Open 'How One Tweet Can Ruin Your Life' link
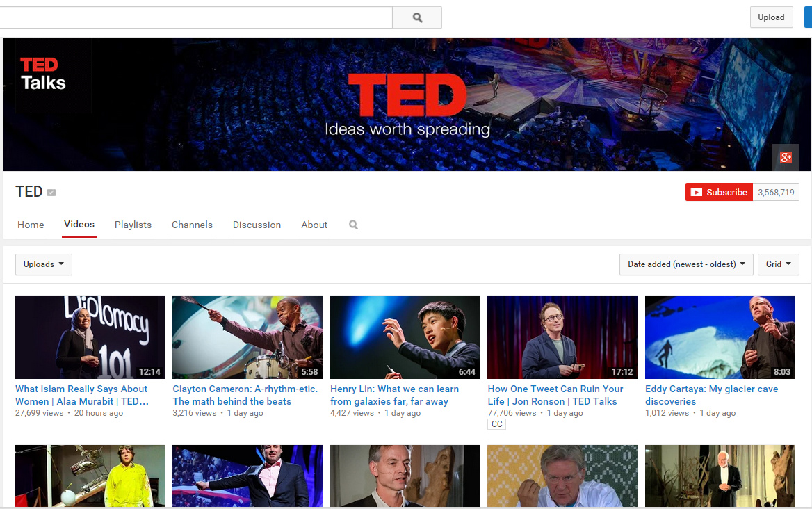 tap(555, 395)
